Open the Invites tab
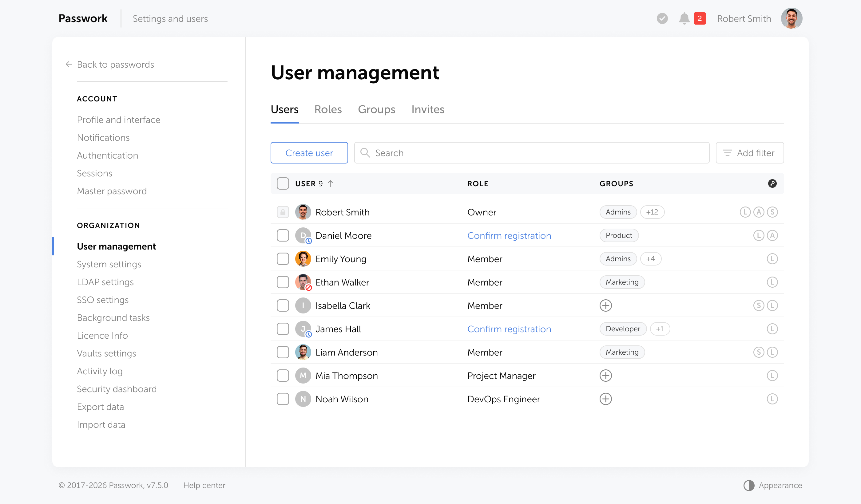 tap(428, 109)
